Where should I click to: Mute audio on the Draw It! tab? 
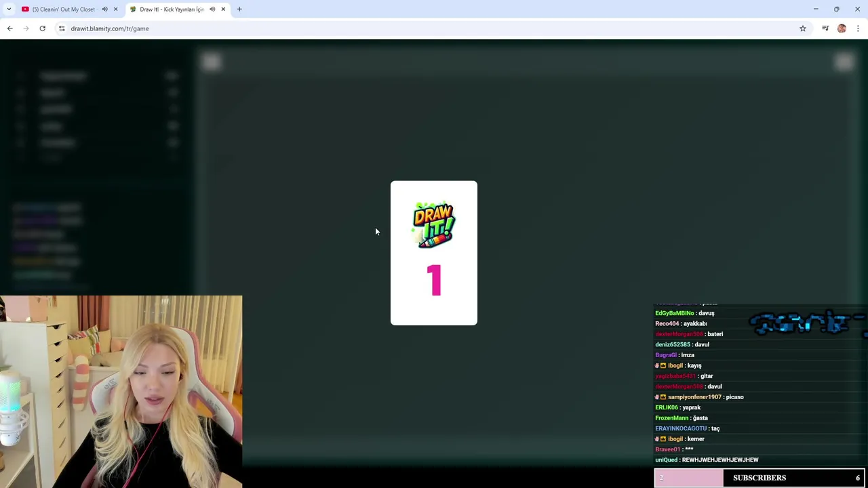(x=212, y=9)
